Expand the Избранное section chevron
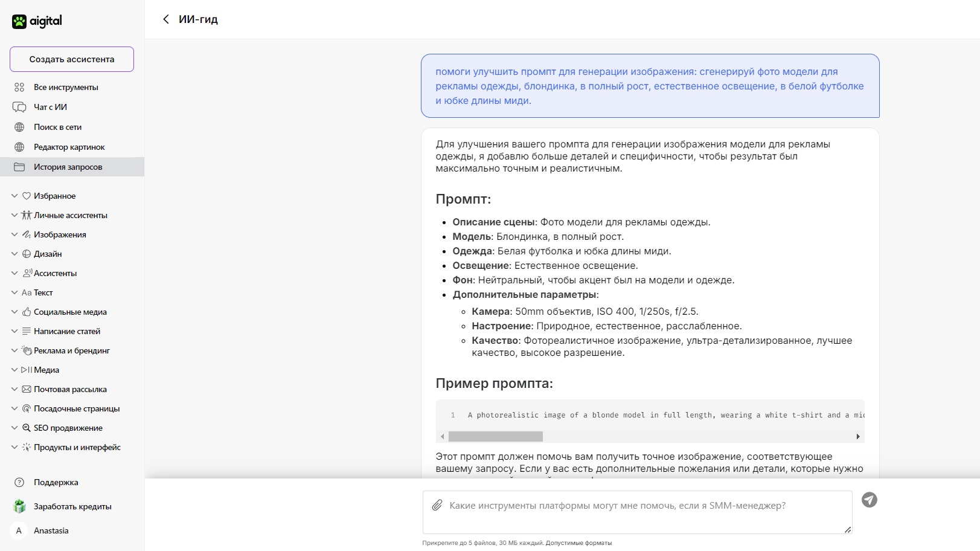 point(14,196)
